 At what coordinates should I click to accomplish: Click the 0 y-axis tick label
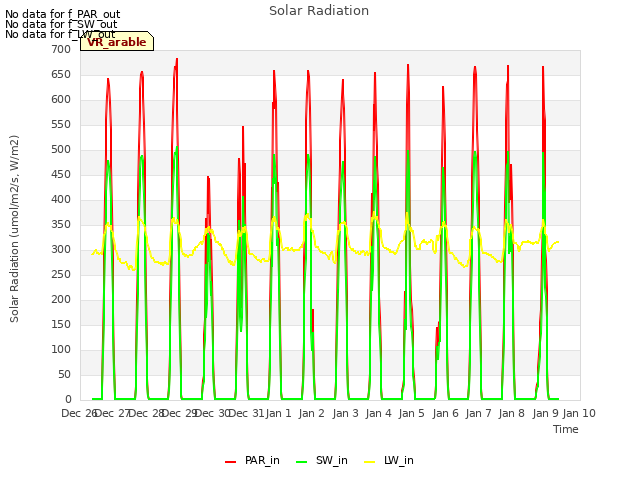68,399
